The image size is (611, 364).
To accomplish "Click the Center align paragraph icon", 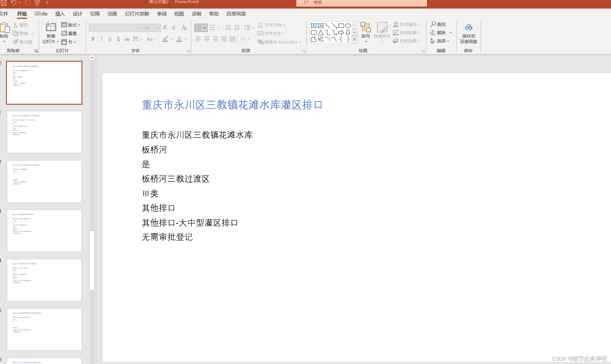I will pyautogui.click(x=207, y=39).
